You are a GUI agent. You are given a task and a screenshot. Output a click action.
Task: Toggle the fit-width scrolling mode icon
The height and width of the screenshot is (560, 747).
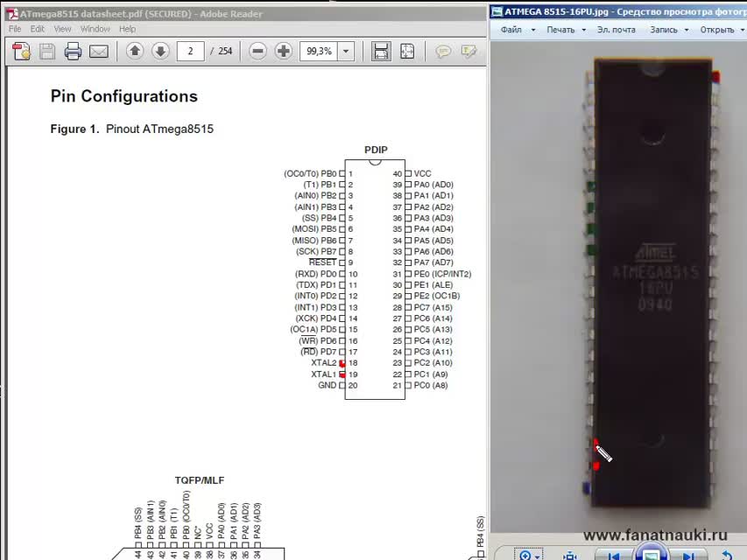(381, 51)
